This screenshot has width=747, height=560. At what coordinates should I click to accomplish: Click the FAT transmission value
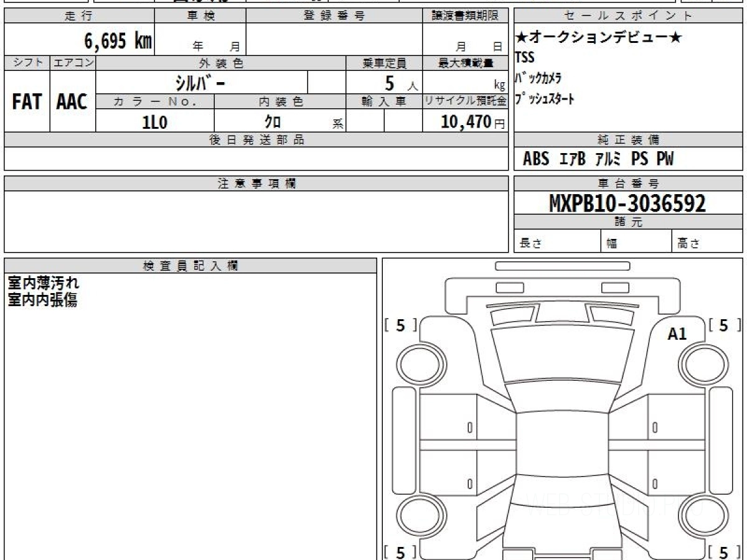point(27,102)
